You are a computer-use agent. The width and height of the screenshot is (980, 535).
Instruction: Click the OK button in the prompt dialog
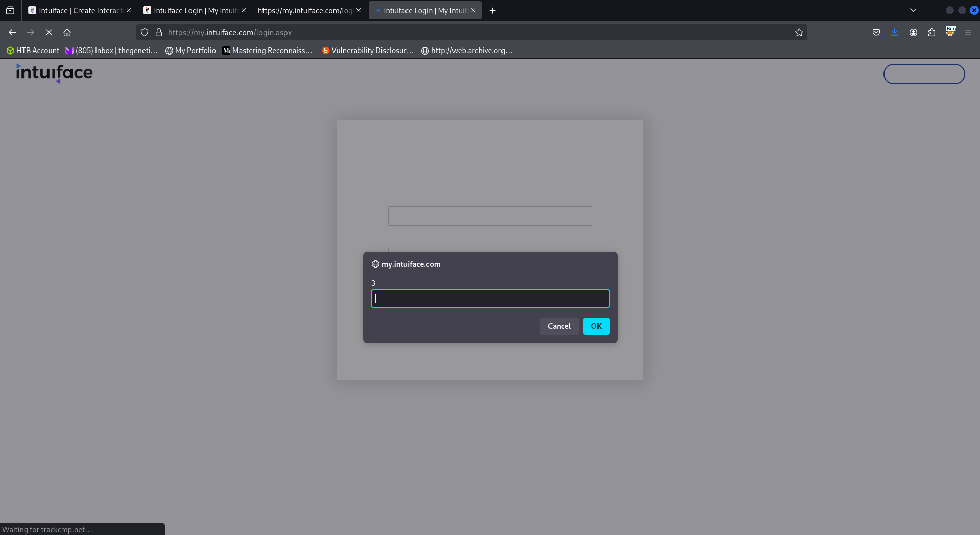point(596,326)
